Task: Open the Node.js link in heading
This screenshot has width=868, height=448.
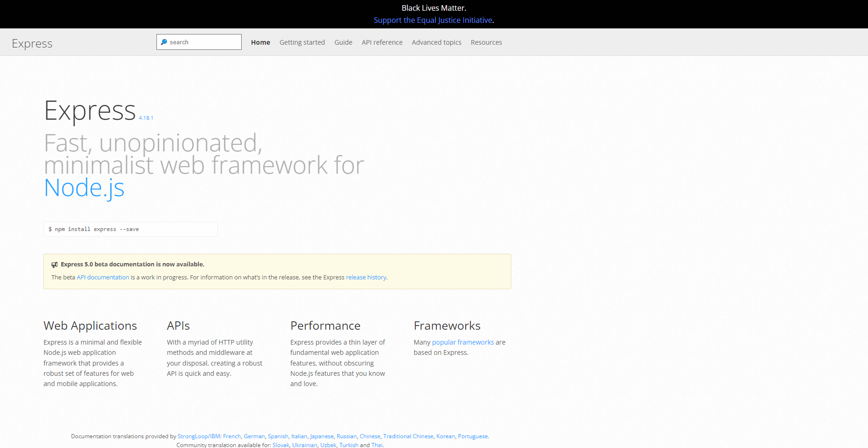Action: tap(84, 188)
